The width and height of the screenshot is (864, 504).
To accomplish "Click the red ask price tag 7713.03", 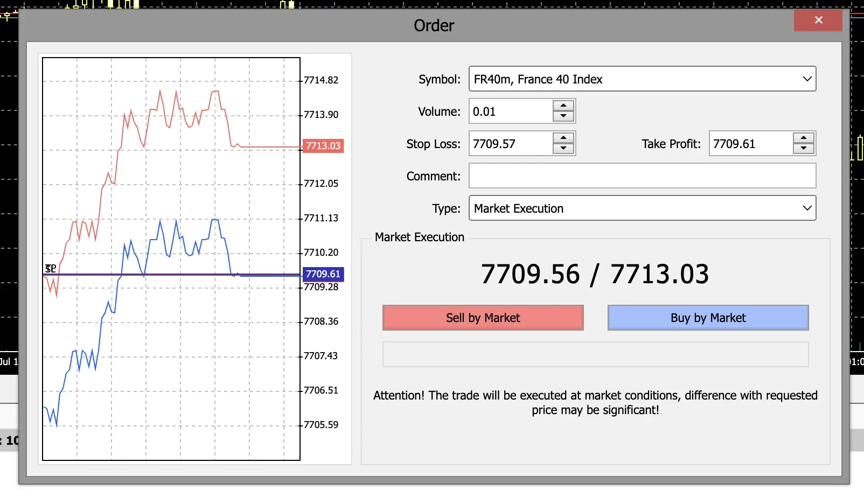I will (323, 146).
